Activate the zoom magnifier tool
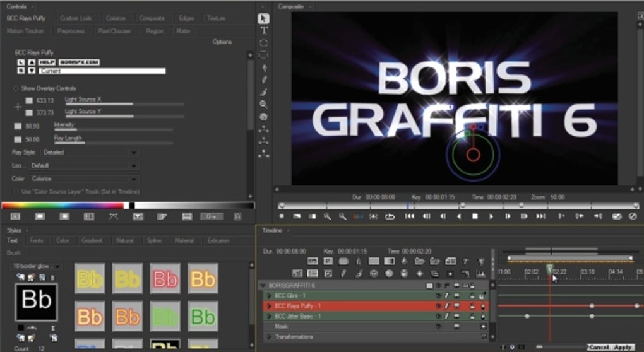 pos(264,104)
